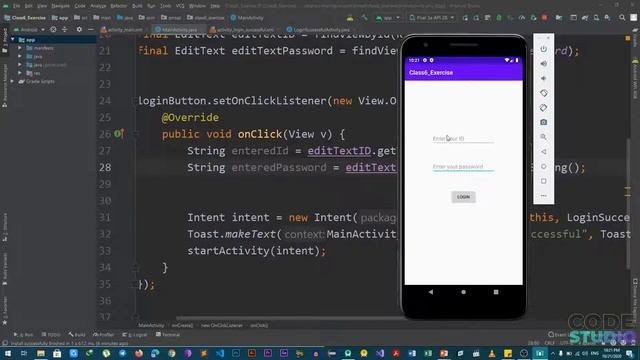
Task: Click the red Stop app icon
Action: [x=544, y=18]
